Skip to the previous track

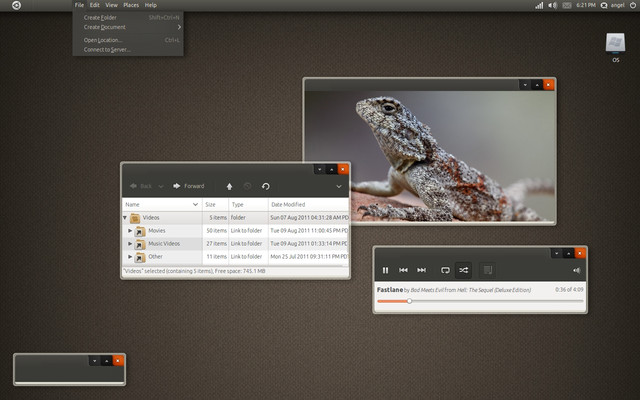(403, 270)
